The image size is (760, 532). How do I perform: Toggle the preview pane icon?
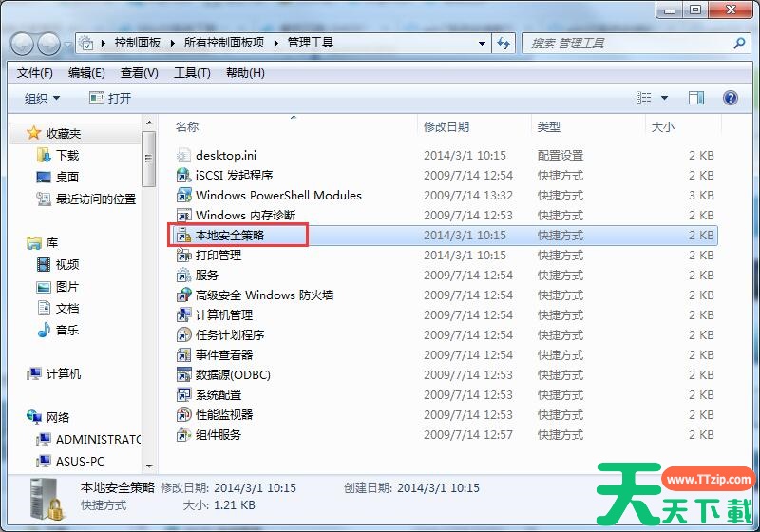coord(696,99)
